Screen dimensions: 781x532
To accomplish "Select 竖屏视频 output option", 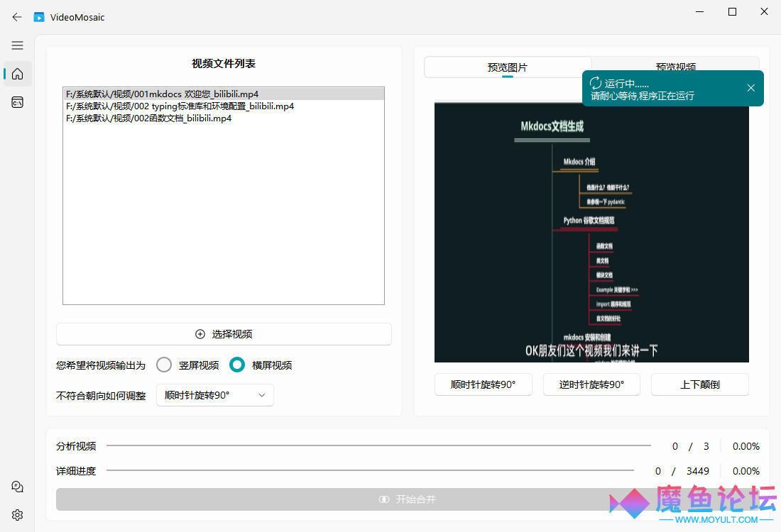I will pos(164,365).
